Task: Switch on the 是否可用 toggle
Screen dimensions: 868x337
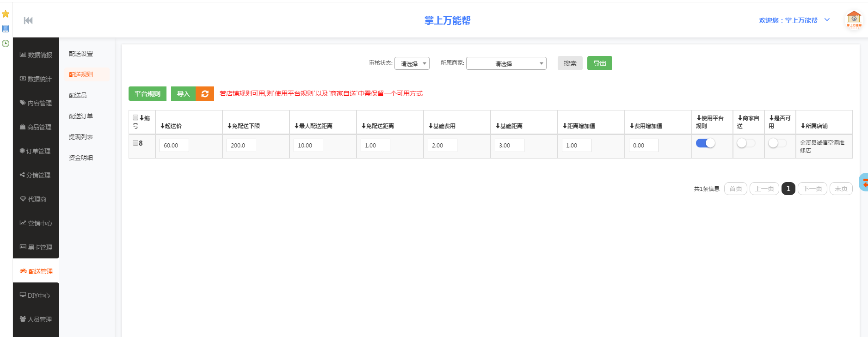Action: pyautogui.click(x=777, y=143)
